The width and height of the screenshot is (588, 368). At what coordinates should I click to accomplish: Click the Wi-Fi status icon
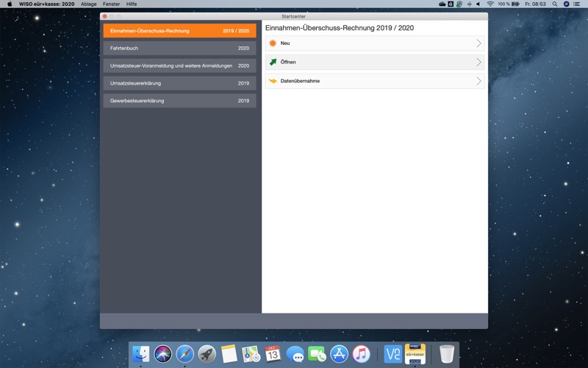(490, 4)
